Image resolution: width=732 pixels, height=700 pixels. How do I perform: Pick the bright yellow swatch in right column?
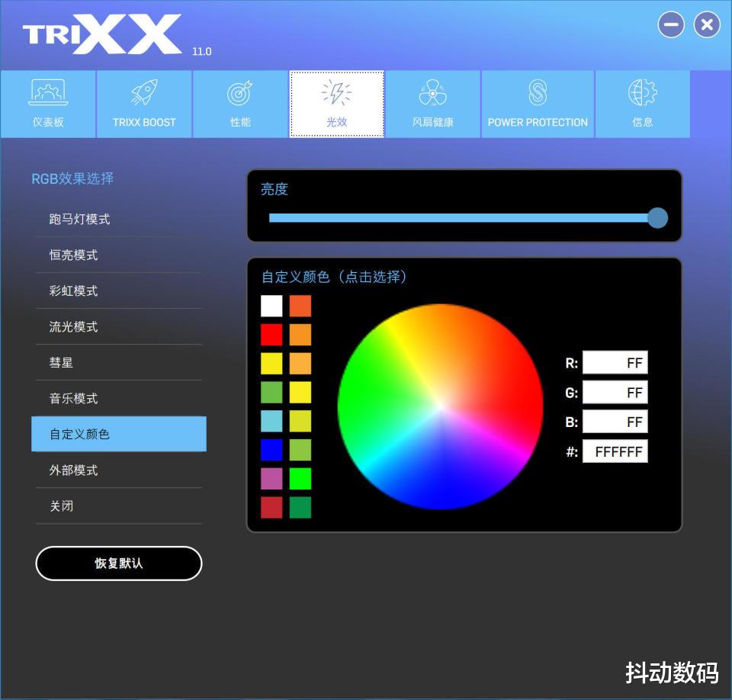300,392
